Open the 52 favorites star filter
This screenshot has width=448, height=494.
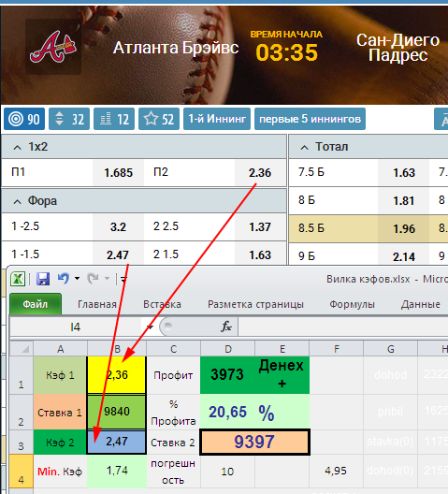159,119
